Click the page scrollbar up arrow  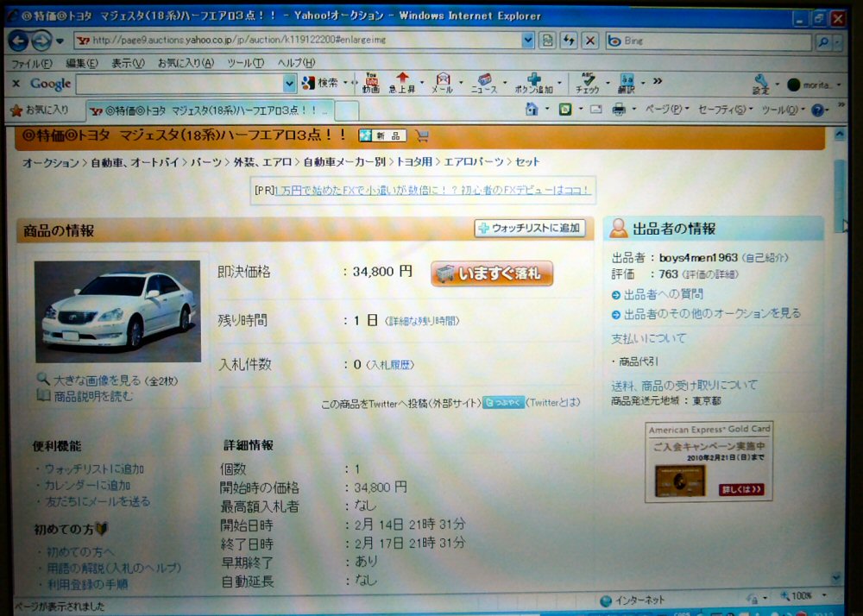[x=839, y=135]
